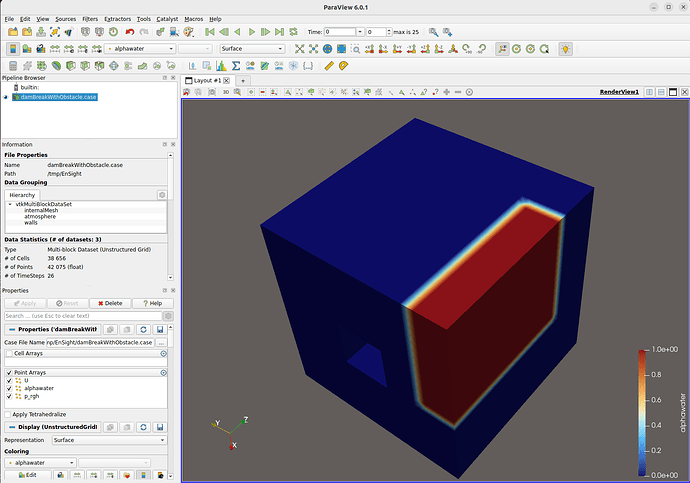Click Rescale to data range icon
Image resolution: width=690 pixels, height=483 pixels.
coord(55,49)
